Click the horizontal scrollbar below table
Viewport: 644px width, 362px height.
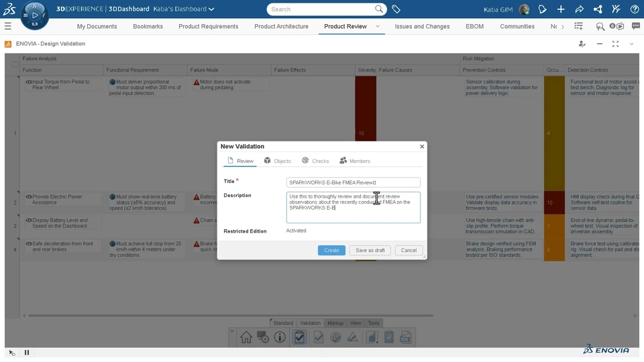tap(230, 316)
